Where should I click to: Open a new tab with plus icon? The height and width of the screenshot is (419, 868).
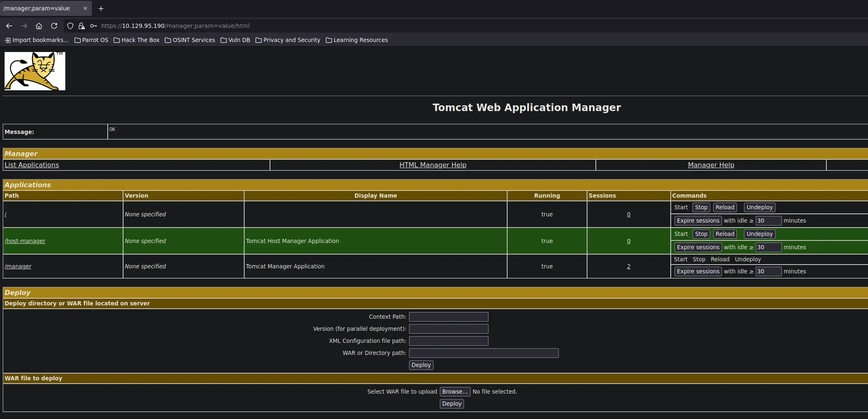pyautogui.click(x=101, y=8)
